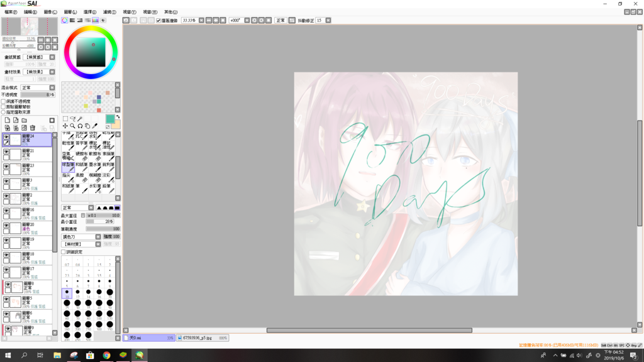Open the 其他(O) menu
644x362 pixels.
170,12
